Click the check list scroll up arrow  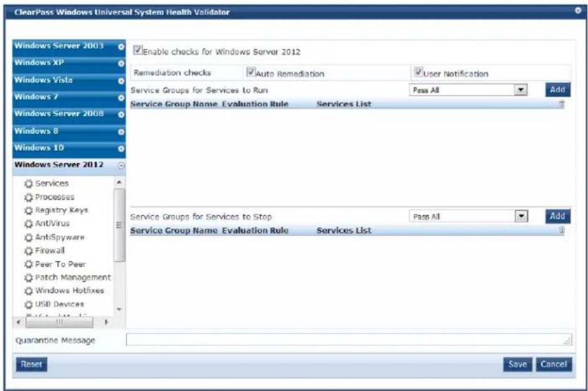(x=119, y=183)
